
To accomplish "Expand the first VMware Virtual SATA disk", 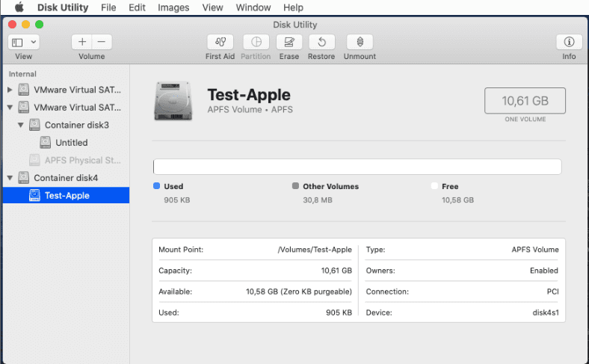I will (x=10, y=90).
